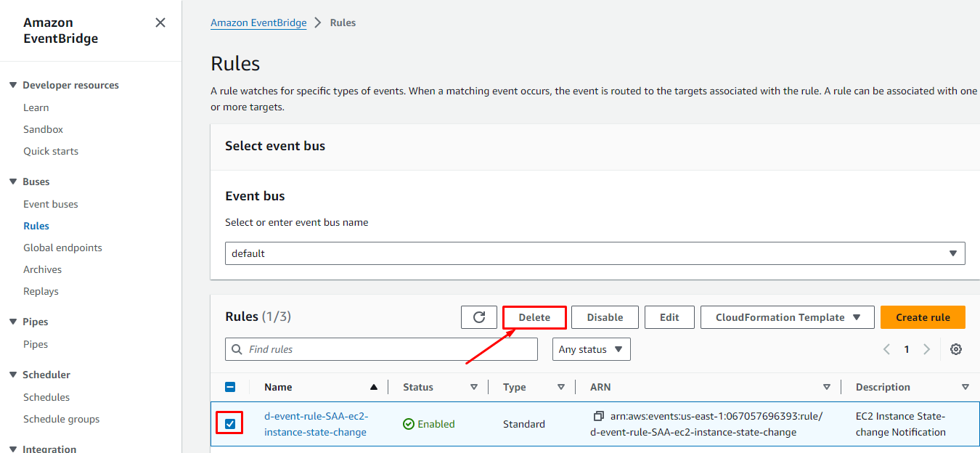Copy the rule ARN with copy icon
The image size is (980, 453).
(x=598, y=416)
